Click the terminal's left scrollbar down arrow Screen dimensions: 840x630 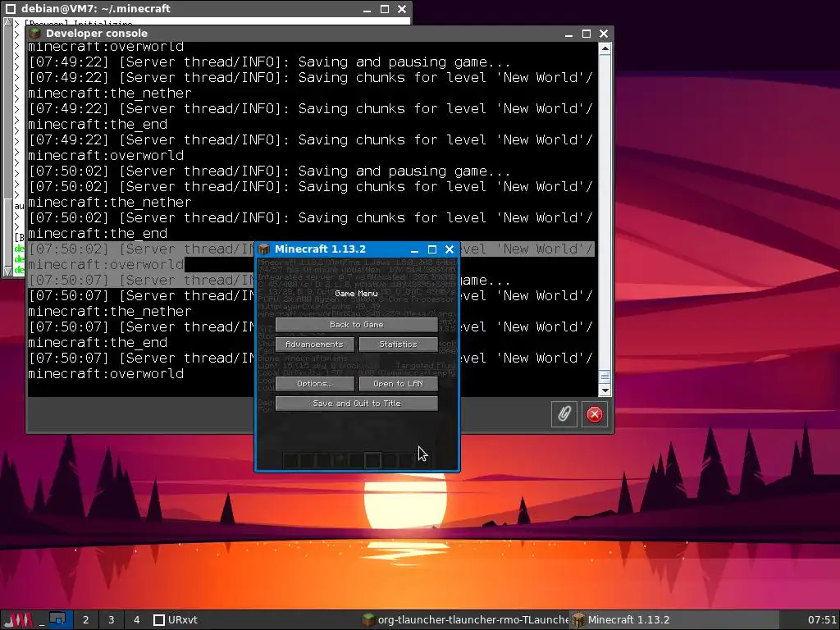(7, 272)
